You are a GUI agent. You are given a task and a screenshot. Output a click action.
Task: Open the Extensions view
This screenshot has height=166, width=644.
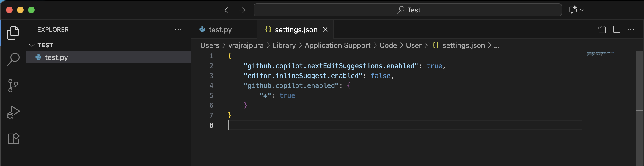[13, 139]
